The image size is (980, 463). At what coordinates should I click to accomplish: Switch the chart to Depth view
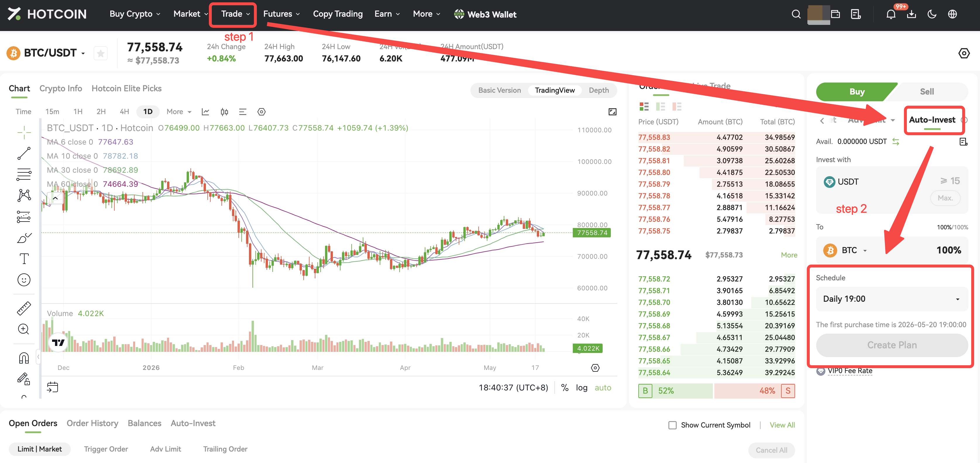click(x=599, y=90)
